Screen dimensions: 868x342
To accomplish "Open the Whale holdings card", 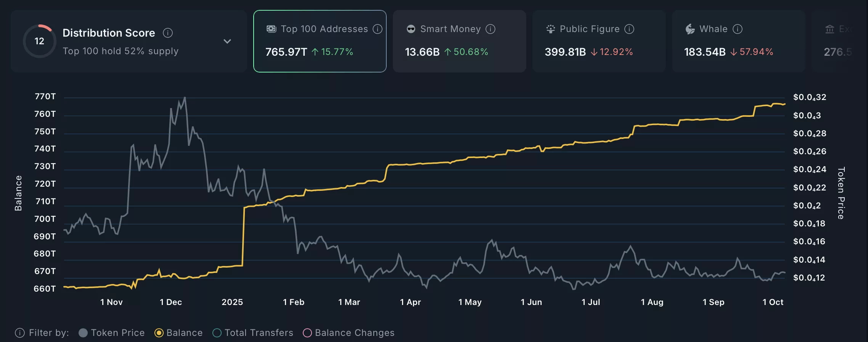I will tap(738, 41).
